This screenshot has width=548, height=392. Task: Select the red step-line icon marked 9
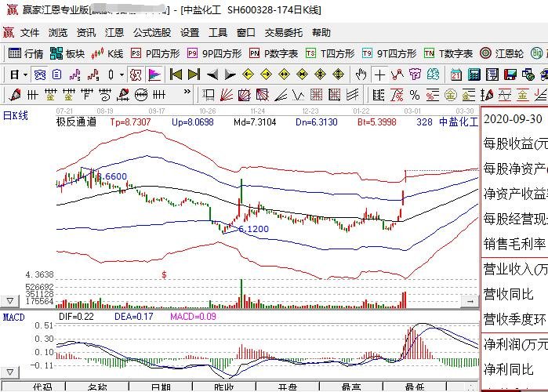(x=93, y=74)
